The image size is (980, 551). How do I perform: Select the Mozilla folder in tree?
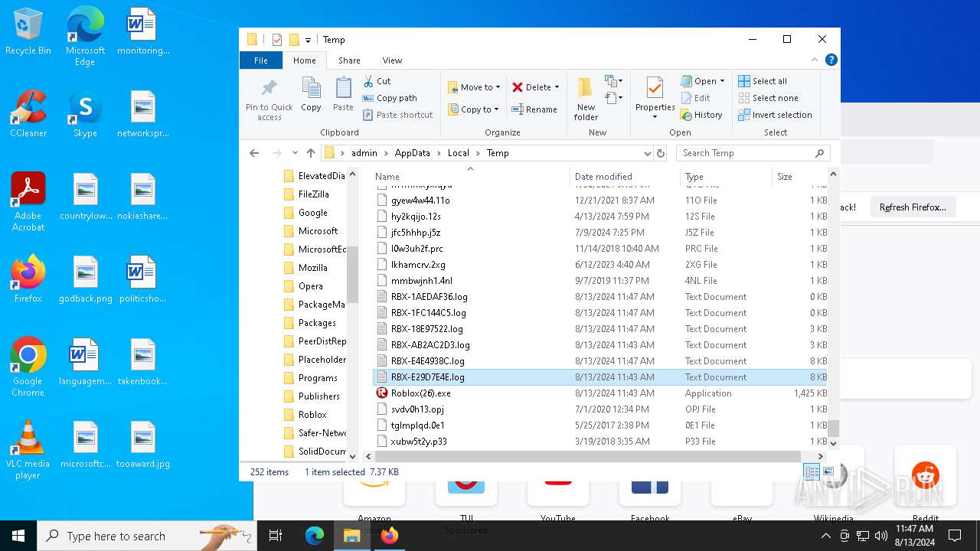click(313, 268)
